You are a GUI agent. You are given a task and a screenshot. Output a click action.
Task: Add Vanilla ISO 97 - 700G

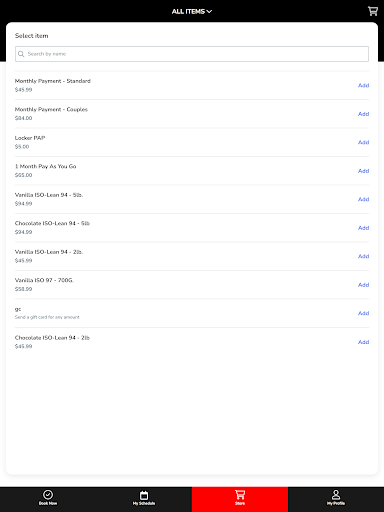[x=363, y=285]
